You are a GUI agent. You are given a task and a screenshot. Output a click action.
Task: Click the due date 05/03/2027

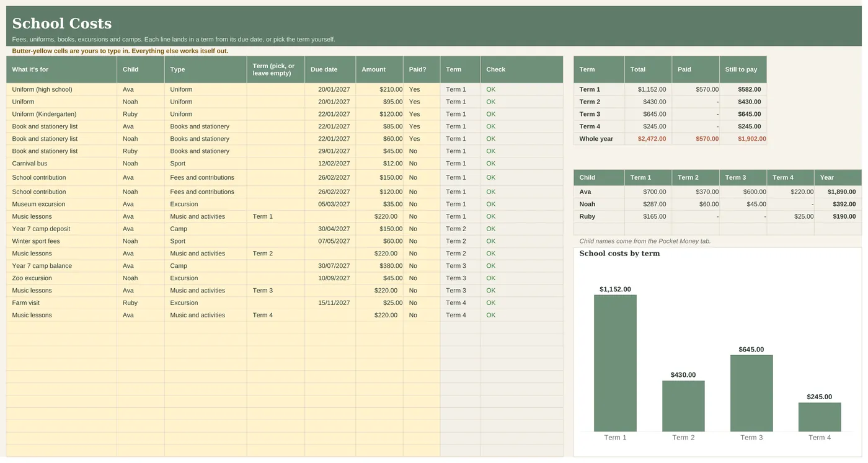pyautogui.click(x=330, y=204)
